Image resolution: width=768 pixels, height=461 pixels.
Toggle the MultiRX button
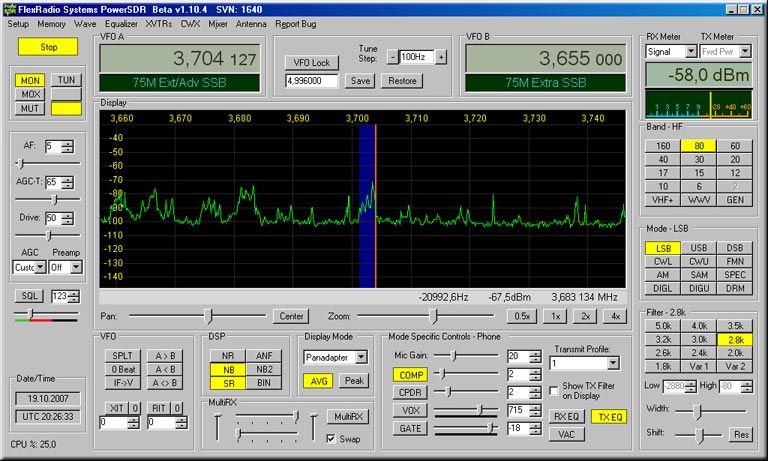[348, 416]
